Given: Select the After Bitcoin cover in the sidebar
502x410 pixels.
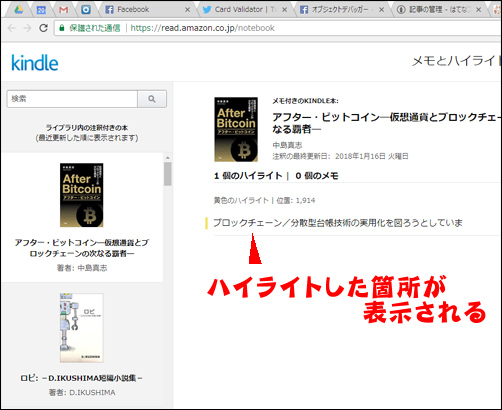Looking at the screenshot, I should coord(82,195).
